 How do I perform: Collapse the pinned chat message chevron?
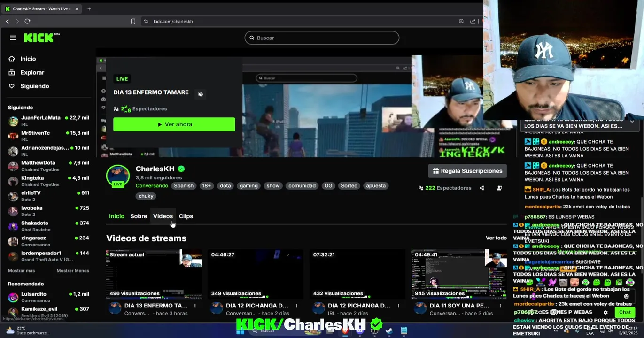click(632, 122)
